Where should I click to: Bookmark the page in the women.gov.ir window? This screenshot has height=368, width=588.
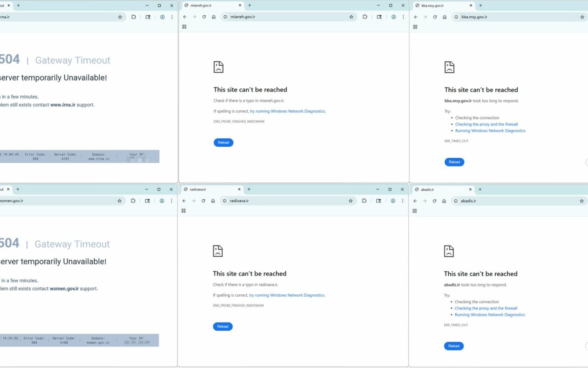pyautogui.click(x=119, y=201)
